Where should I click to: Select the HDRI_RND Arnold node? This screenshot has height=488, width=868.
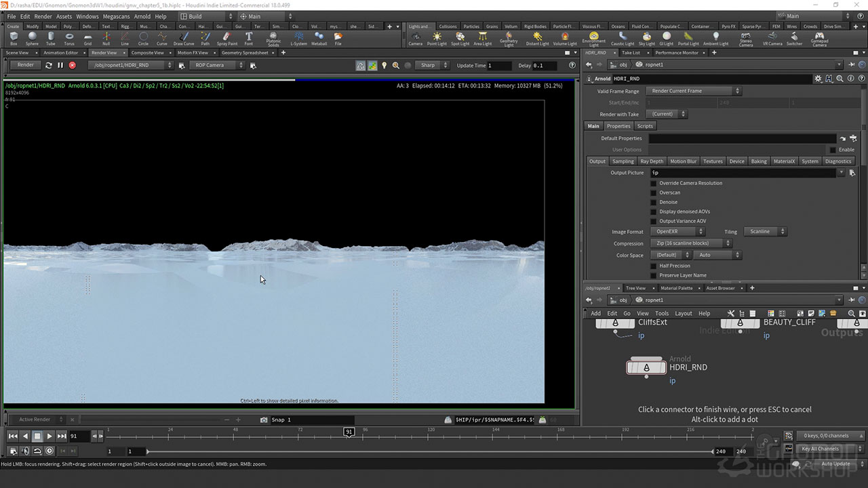[646, 367]
